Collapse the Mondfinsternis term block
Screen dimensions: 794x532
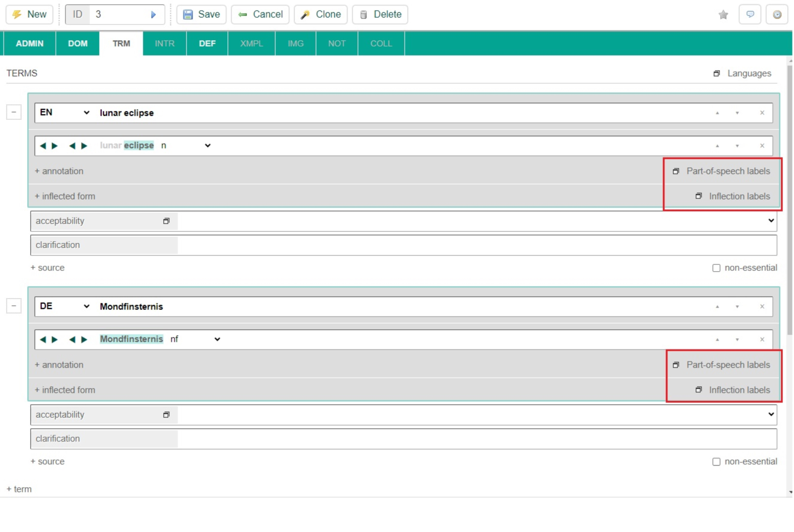click(x=13, y=306)
